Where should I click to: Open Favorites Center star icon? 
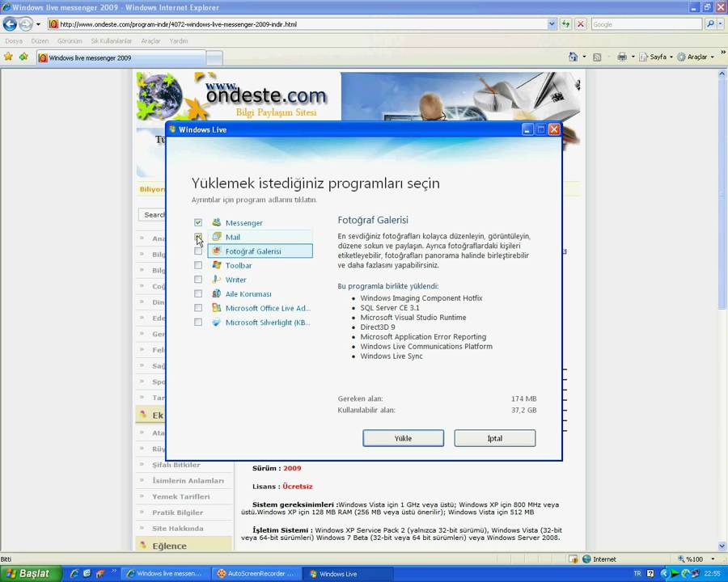click(x=8, y=57)
